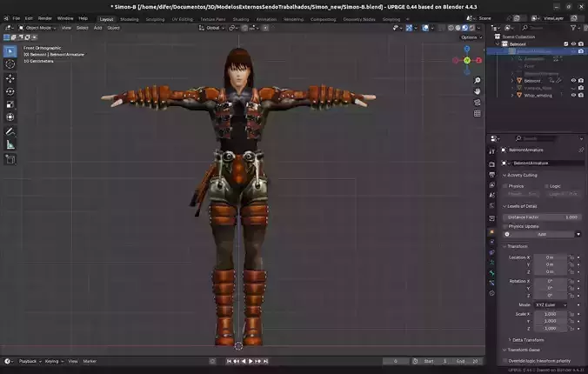This screenshot has height=374, width=588.
Task: Click the Scale X value field
Action: 550,314
